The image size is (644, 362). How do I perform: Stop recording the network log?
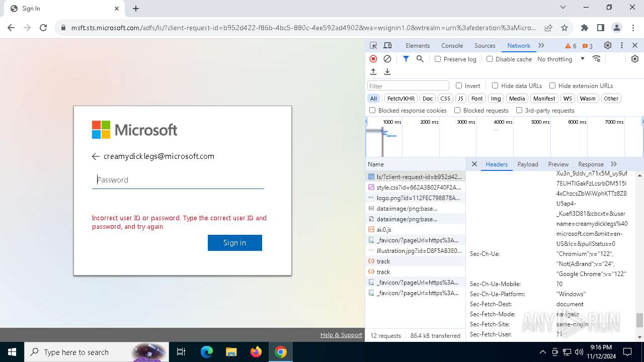pos(373,59)
